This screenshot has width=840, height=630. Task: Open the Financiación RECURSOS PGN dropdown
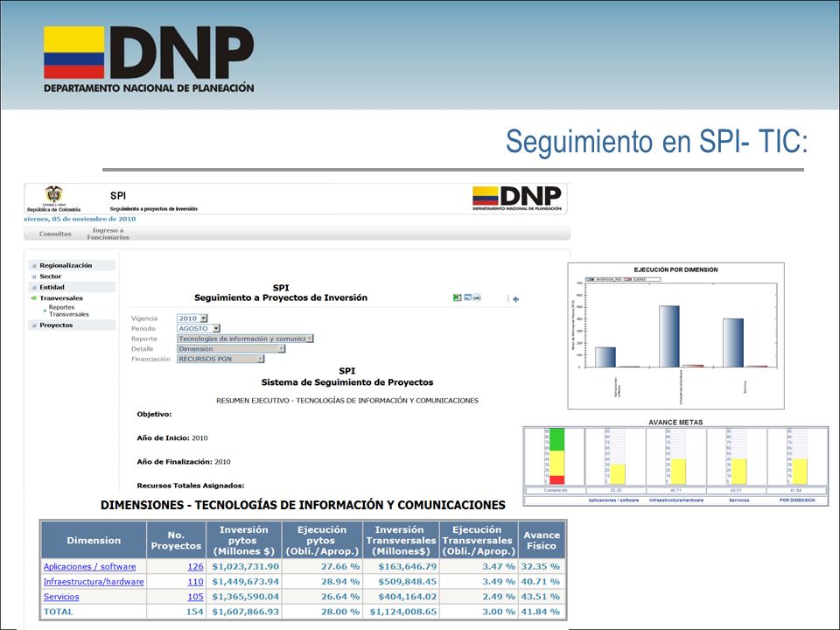pyautogui.click(x=220, y=359)
